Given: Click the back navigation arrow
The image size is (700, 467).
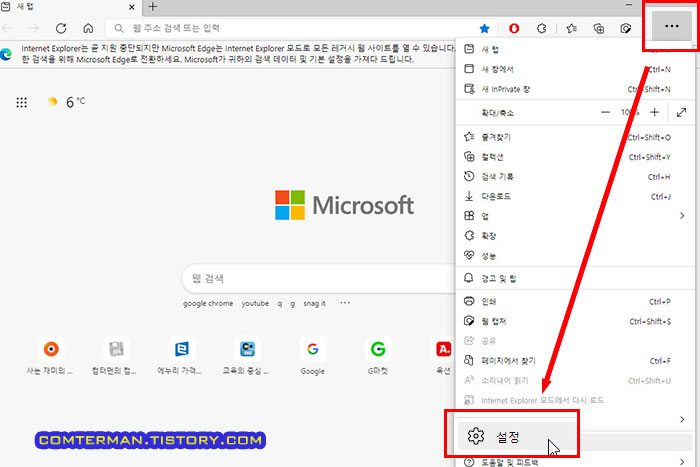Looking at the screenshot, I should coord(7,28).
